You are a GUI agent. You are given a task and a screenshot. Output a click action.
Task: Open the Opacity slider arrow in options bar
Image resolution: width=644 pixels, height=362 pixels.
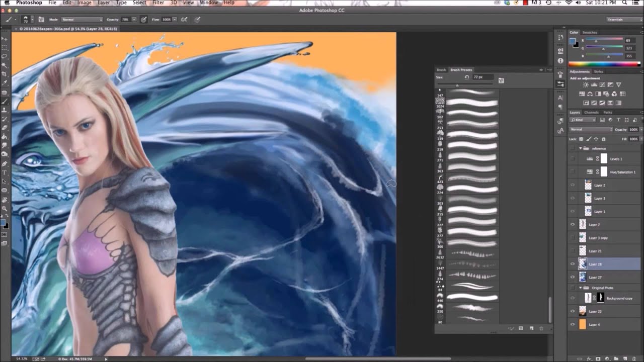134,20
